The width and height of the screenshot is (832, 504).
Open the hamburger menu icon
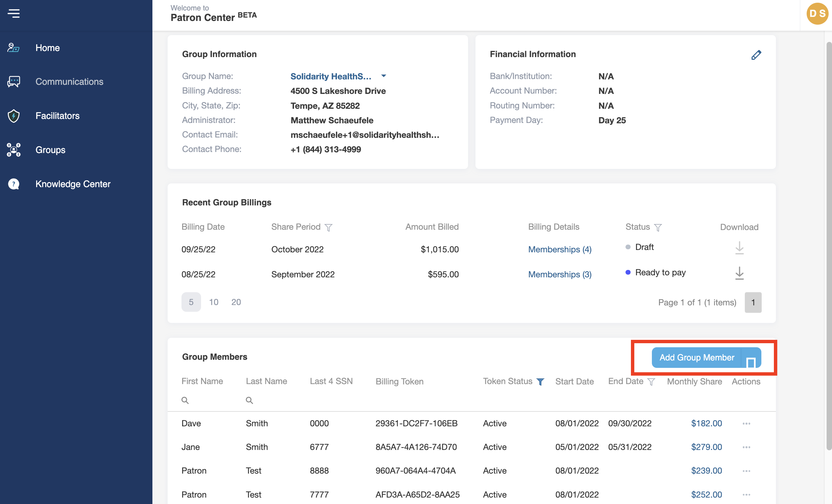pyautogui.click(x=14, y=14)
